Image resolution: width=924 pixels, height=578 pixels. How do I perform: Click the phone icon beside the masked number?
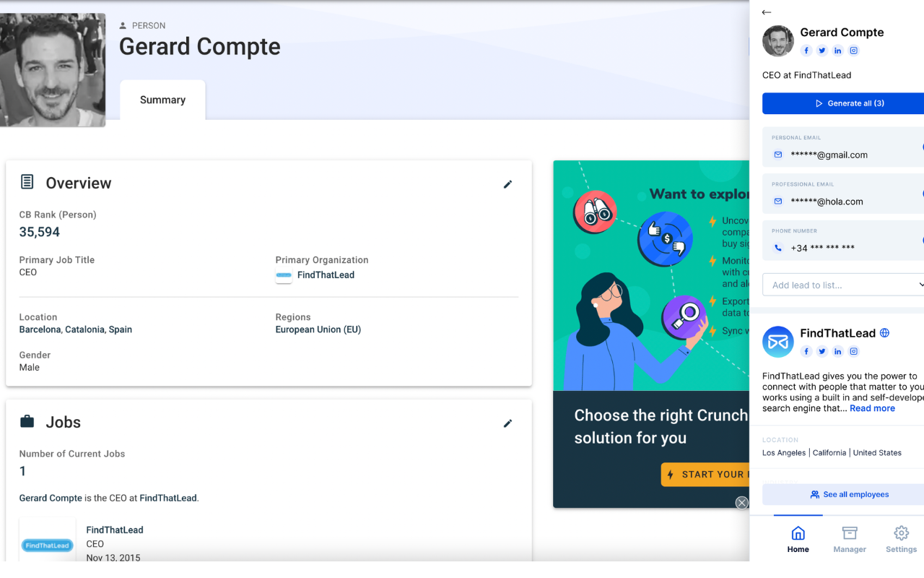click(x=777, y=247)
